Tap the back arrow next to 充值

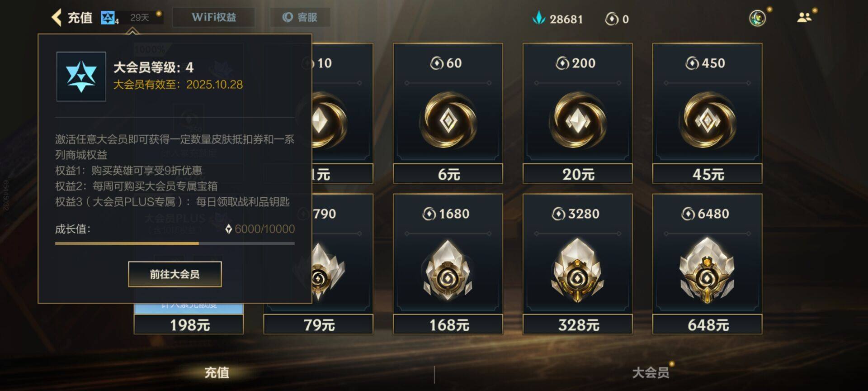57,18
